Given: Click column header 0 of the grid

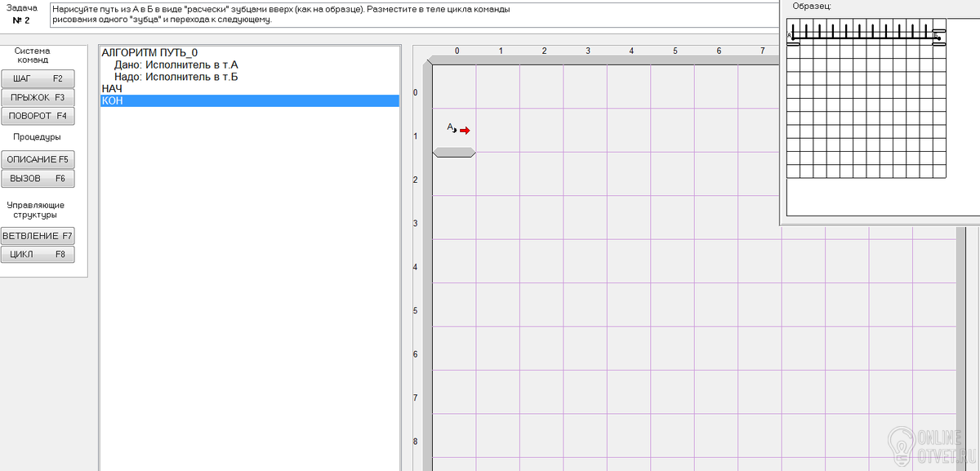Looking at the screenshot, I should (x=457, y=51).
